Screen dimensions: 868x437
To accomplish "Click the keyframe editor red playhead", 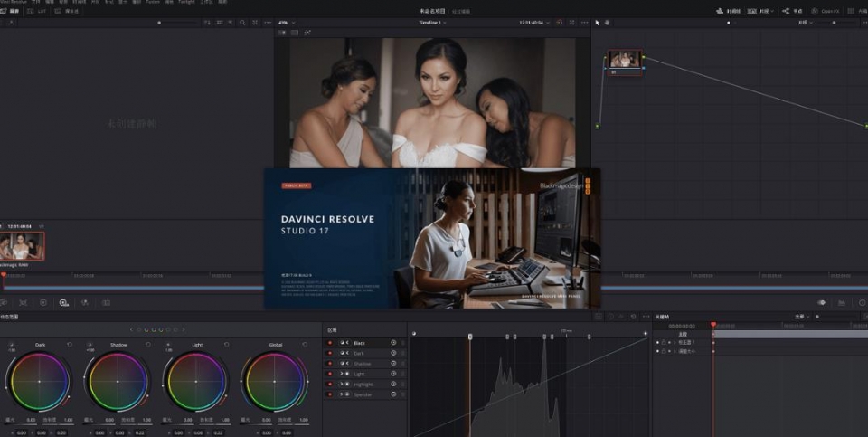I will point(713,325).
